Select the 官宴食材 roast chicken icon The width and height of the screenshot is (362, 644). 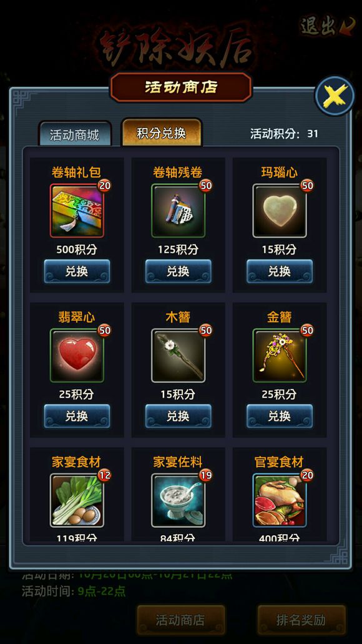coord(280,500)
